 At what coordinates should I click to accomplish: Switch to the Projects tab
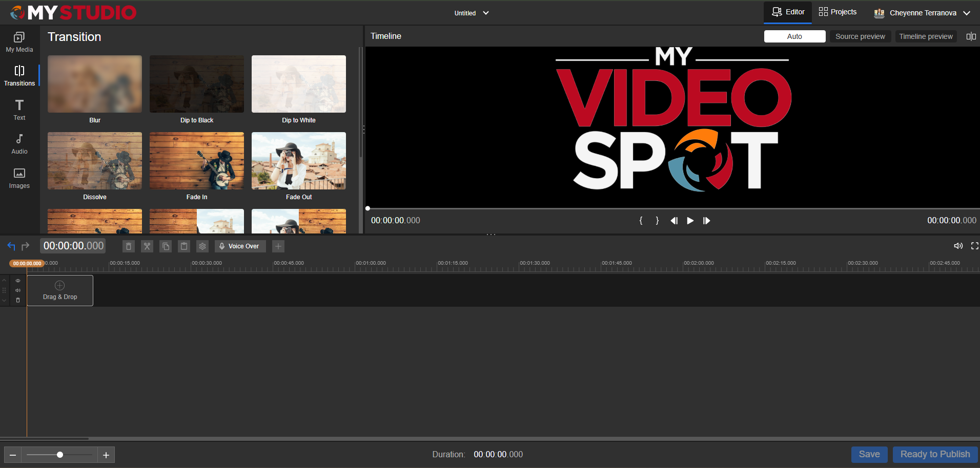point(838,12)
